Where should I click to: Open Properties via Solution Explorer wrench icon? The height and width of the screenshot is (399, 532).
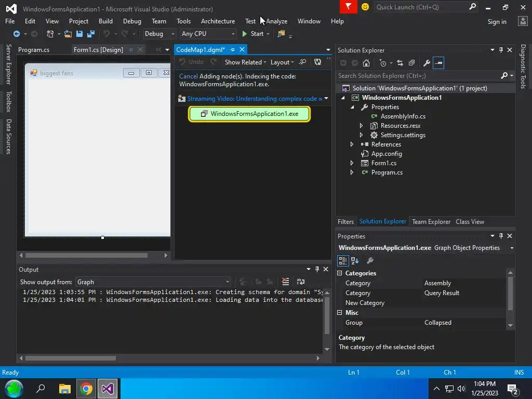pos(427,63)
